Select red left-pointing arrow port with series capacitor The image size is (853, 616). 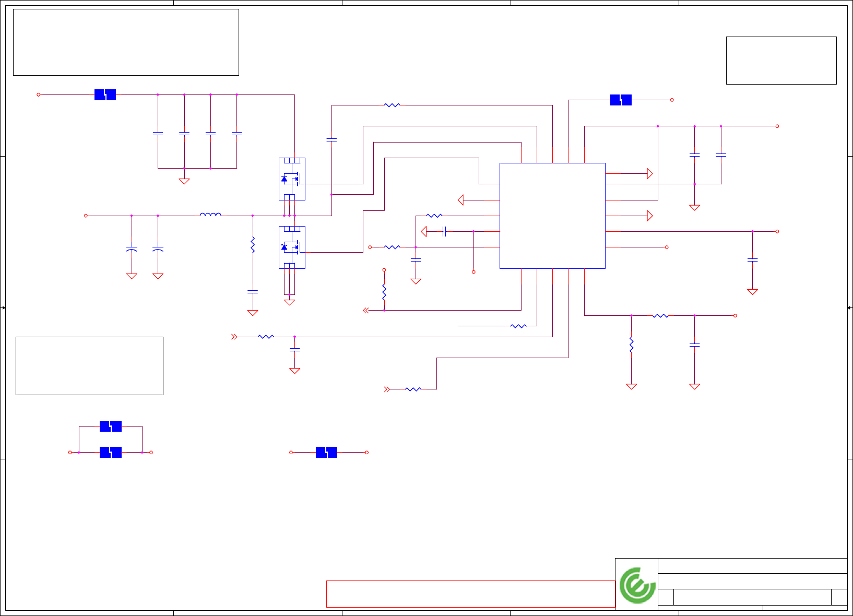click(424, 231)
